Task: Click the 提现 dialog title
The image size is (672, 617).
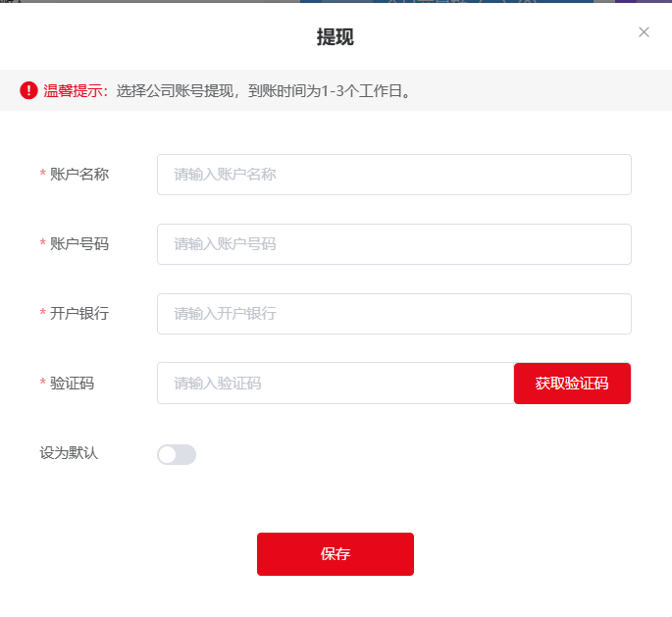Action: [336, 37]
